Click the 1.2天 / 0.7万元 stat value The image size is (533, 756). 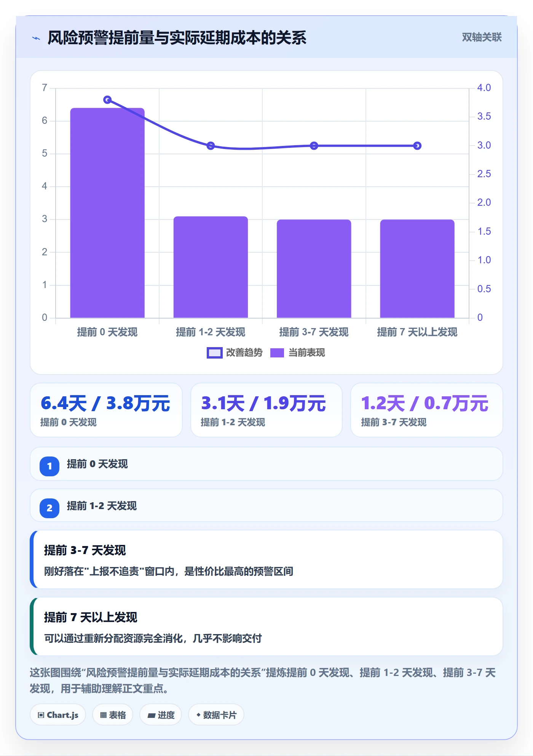click(x=424, y=403)
